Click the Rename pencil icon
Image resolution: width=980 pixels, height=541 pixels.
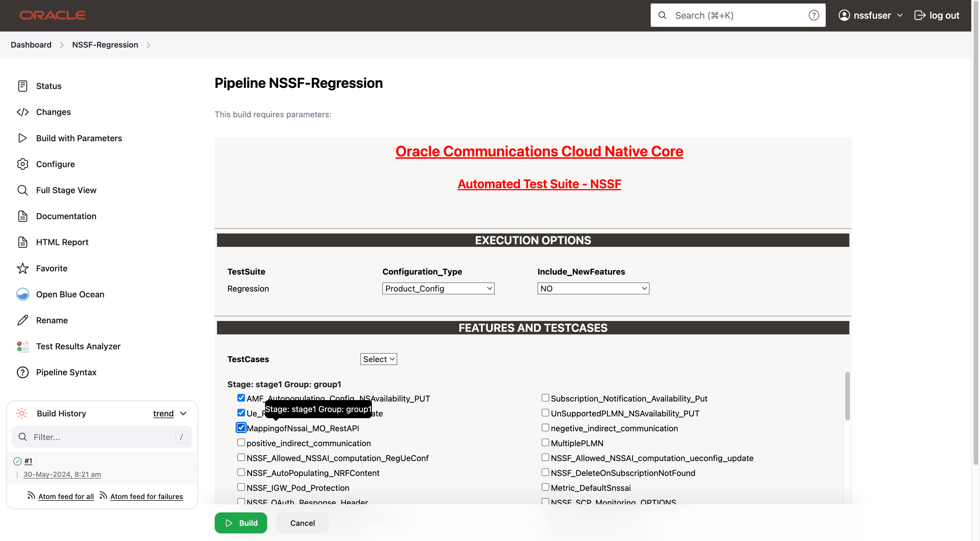click(x=22, y=320)
